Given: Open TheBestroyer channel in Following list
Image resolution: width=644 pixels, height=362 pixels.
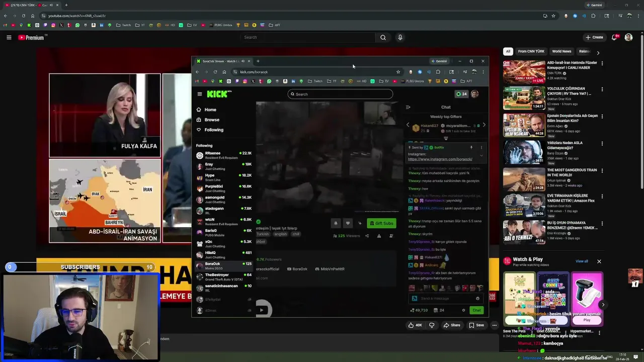Looking at the screenshot, I should 224,277.
